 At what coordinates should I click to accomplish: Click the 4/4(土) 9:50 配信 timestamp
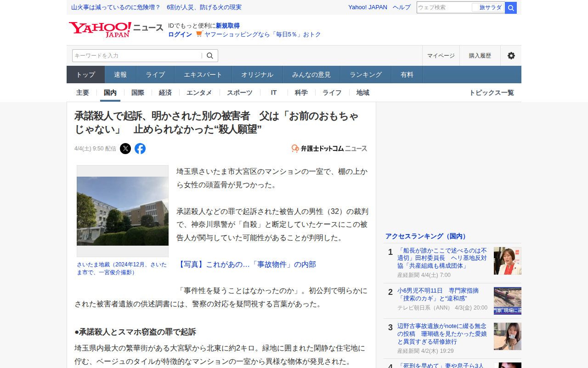click(95, 149)
